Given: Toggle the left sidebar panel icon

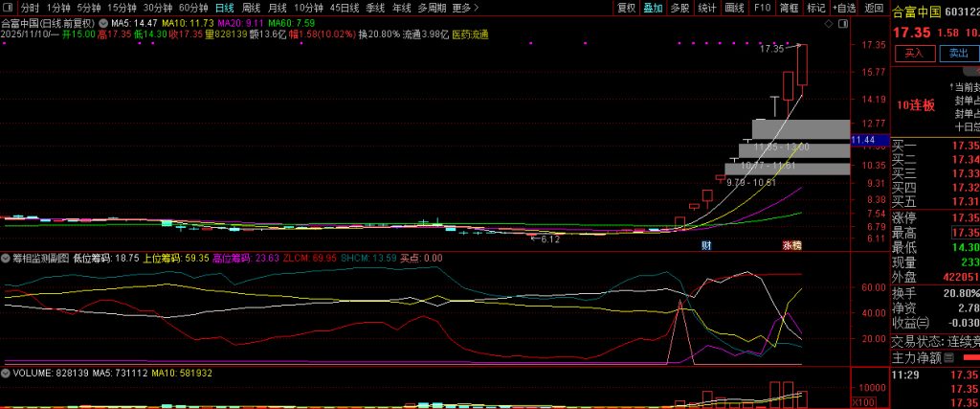Looking at the screenshot, I should pyautogui.click(x=7, y=8).
